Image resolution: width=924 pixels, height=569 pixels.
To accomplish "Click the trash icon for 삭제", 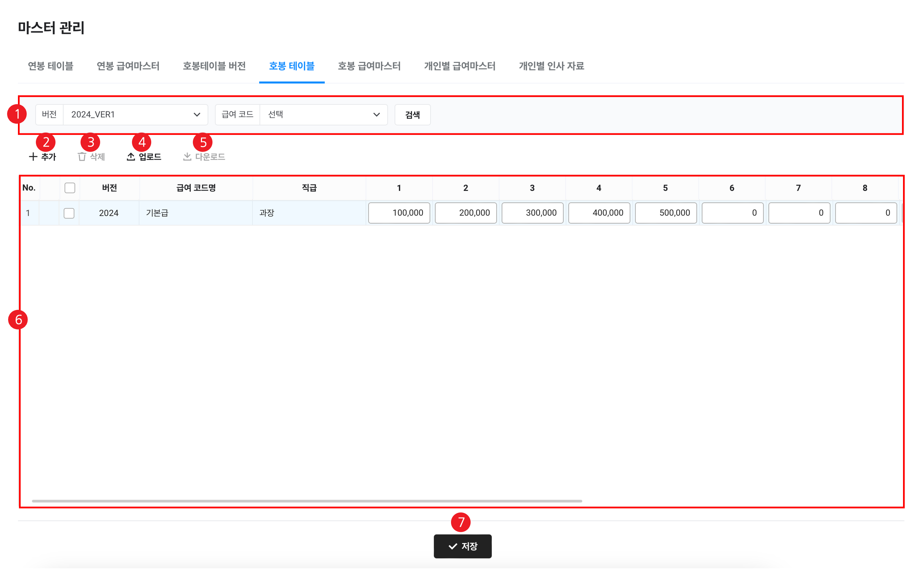I will pyautogui.click(x=82, y=157).
